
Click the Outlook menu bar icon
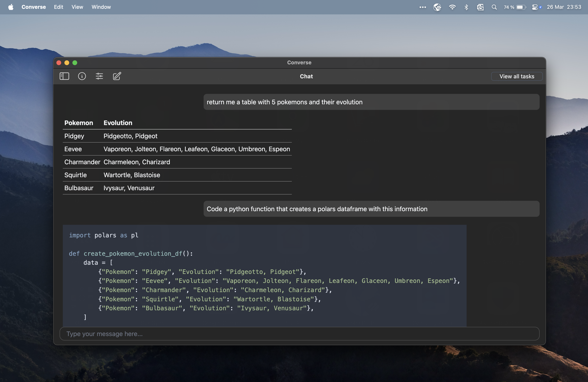coord(480,7)
